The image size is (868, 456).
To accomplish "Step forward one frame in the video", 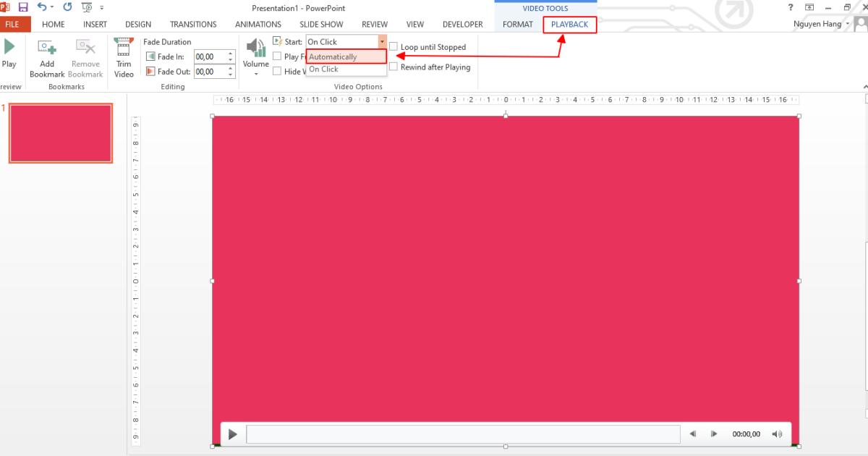I will point(714,434).
